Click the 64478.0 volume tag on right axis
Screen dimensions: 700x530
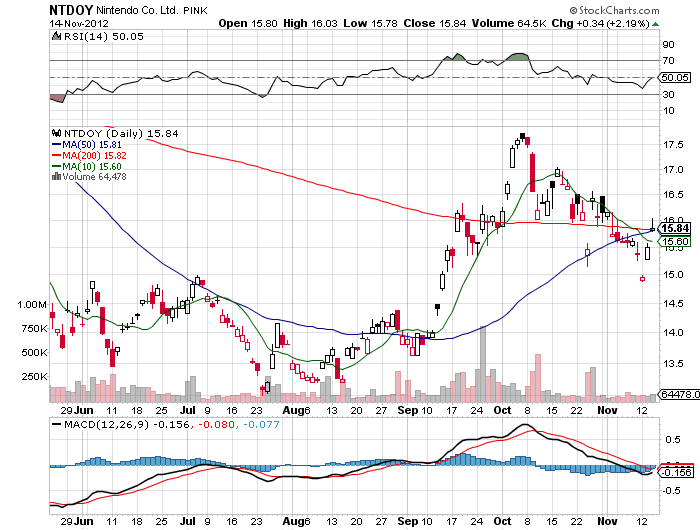(679, 394)
